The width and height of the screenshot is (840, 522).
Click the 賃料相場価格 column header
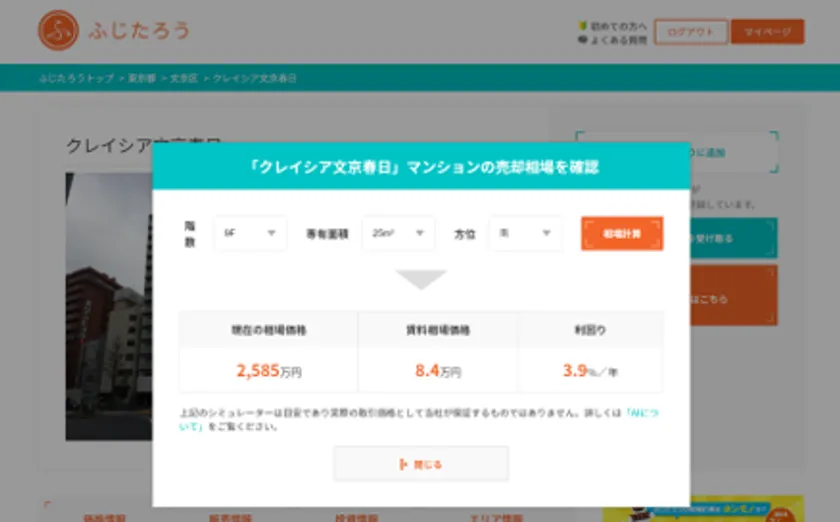438,330
